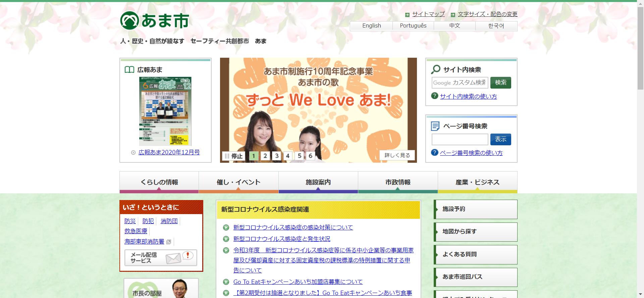
Task: Click the help icon beside site search usage
Action: 434,96
